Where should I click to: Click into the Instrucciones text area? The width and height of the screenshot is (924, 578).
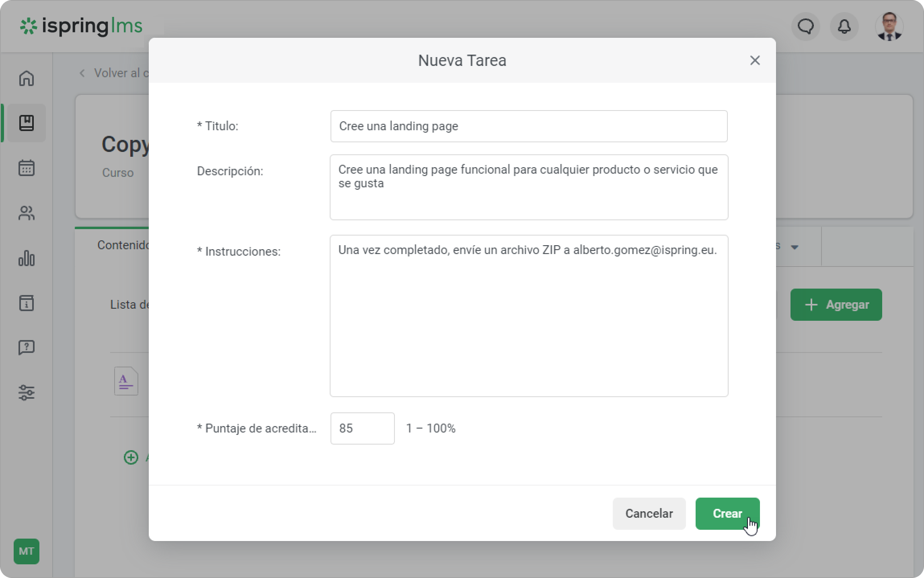[x=528, y=316]
